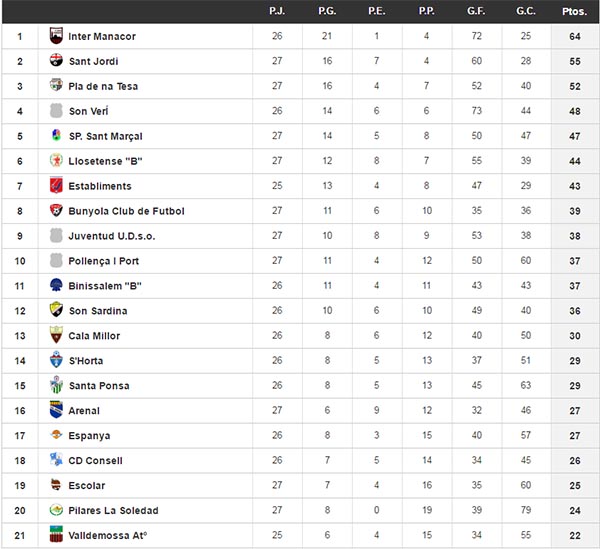600x549 pixels.
Task: Sort table by Ptos. column header
Action: tap(575, 11)
